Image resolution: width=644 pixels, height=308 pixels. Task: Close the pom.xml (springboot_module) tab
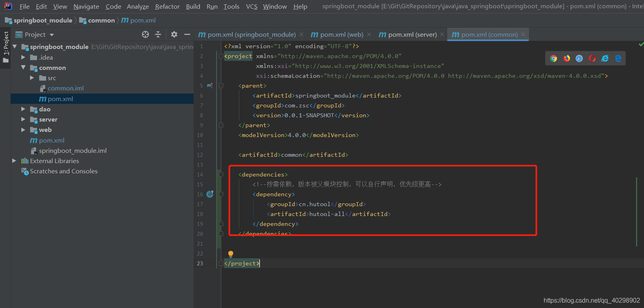[301, 35]
